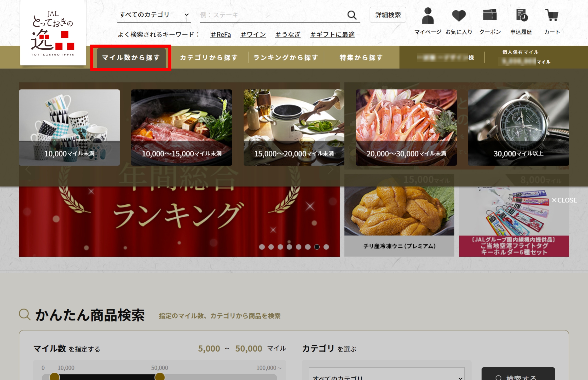The image size is (588, 380).
Task: Select the sixth carousel dot
Action: coord(308,247)
